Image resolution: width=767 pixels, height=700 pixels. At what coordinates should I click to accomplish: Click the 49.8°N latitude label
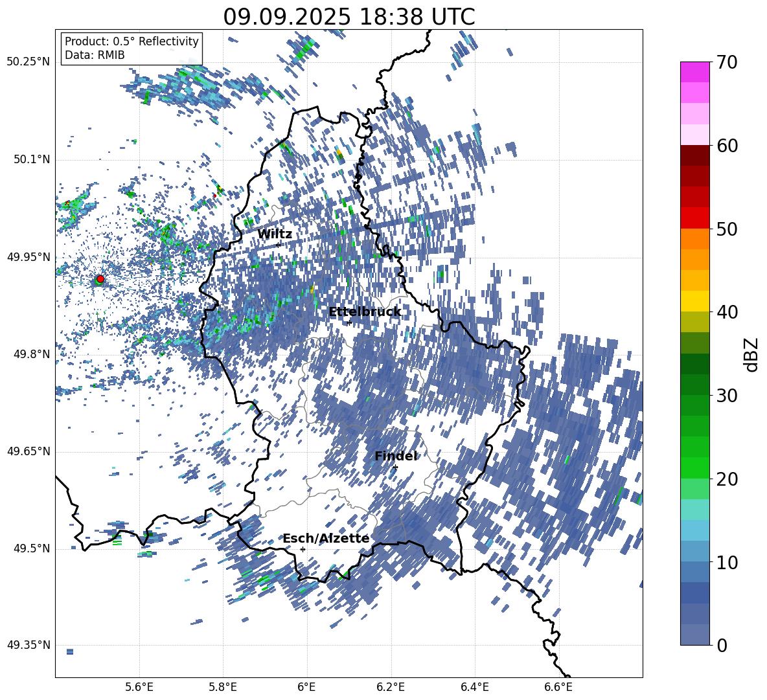click(x=31, y=354)
